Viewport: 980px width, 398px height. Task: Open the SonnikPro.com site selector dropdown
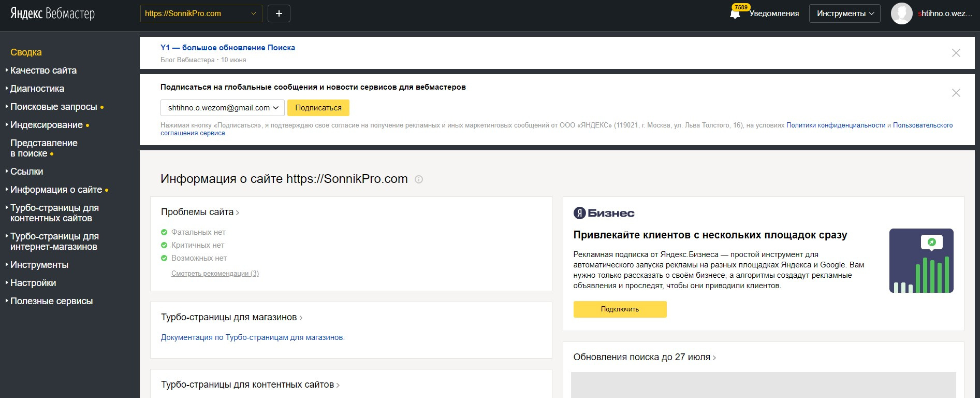pyautogui.click(x=201, y=13)
